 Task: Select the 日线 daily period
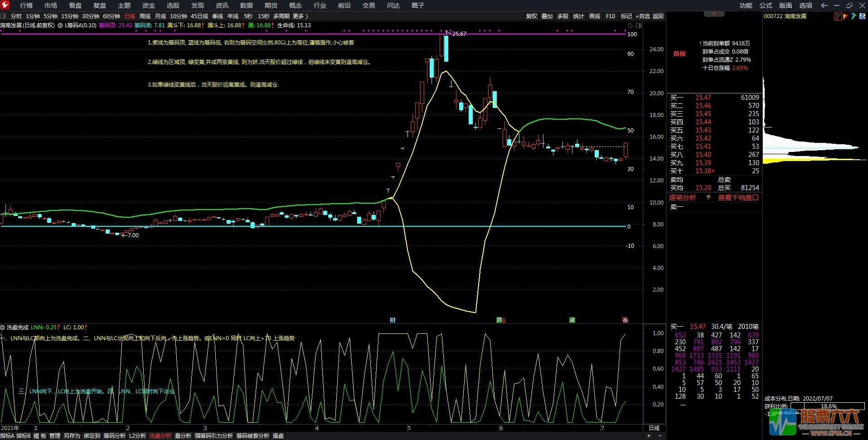coord(130,16)
